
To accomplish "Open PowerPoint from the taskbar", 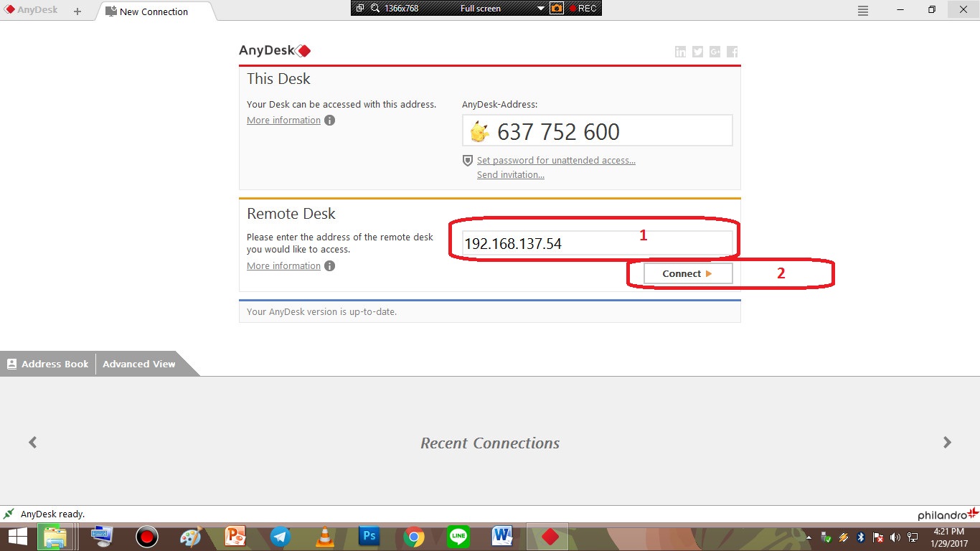I will pos(235,536).
